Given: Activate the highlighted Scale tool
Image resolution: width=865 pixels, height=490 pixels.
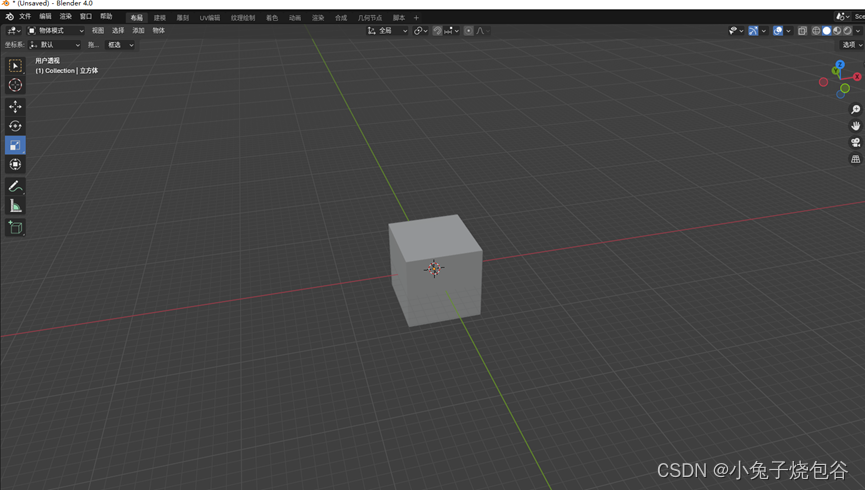Looking at the screenshot, I should point(15,145).
